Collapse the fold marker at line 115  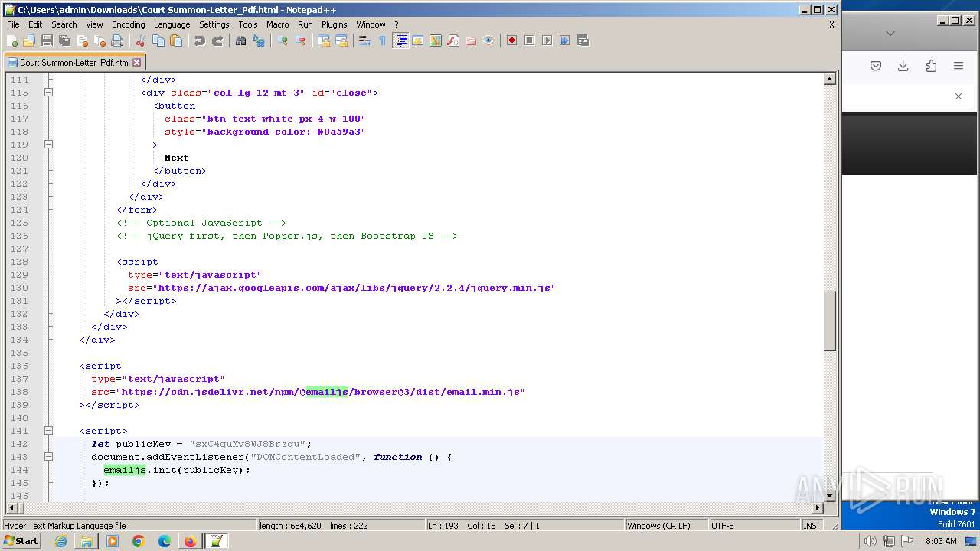click(x=49, y=93)
